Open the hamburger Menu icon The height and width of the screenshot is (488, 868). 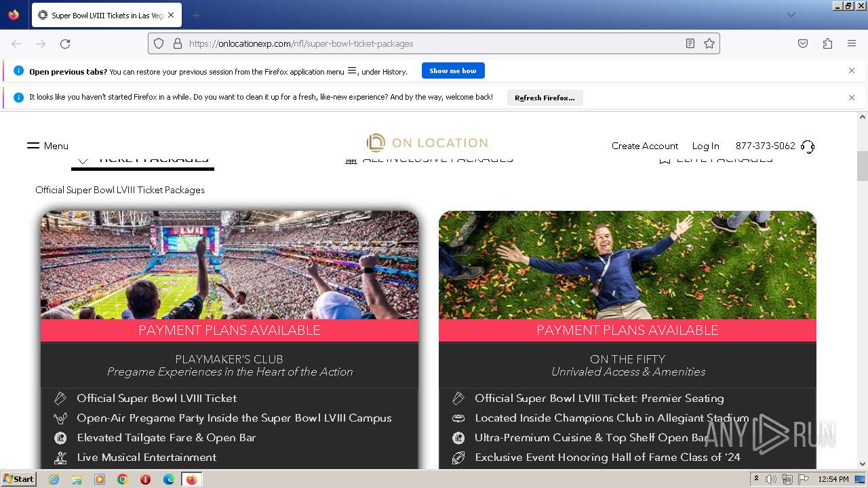(33, 146)
